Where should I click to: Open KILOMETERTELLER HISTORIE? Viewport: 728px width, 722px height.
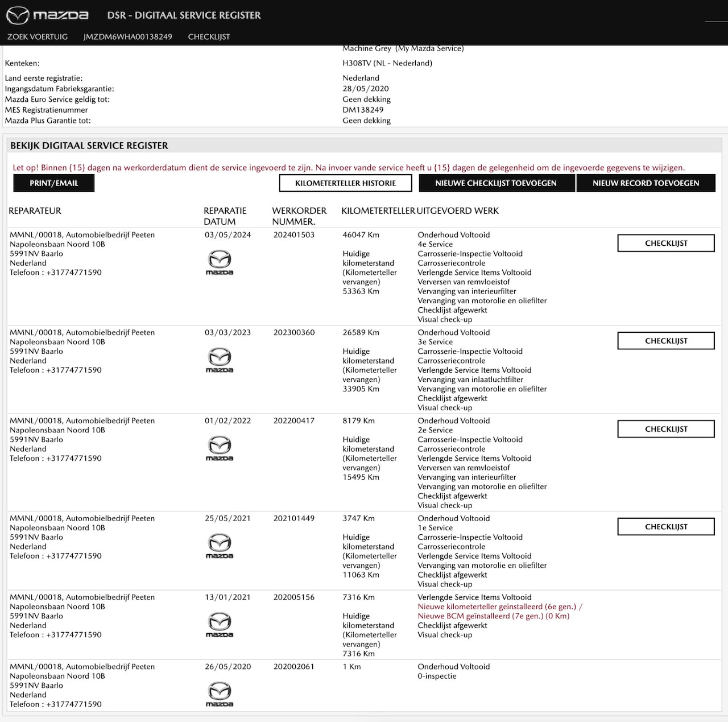click(345, 183)
